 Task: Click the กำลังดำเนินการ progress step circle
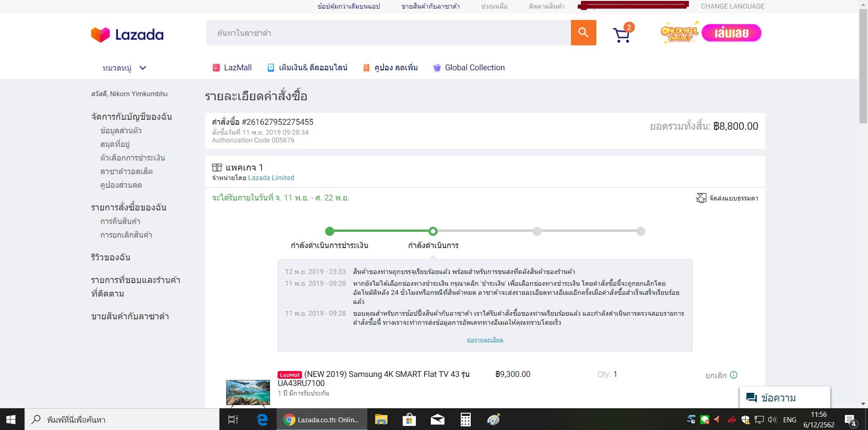(433, 231)
